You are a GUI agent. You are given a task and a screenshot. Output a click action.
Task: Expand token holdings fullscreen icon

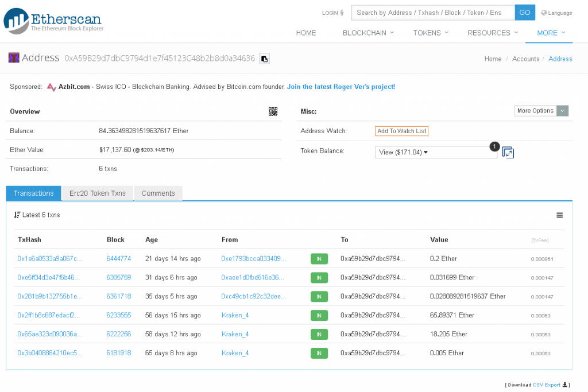click(x=508, y=153)
